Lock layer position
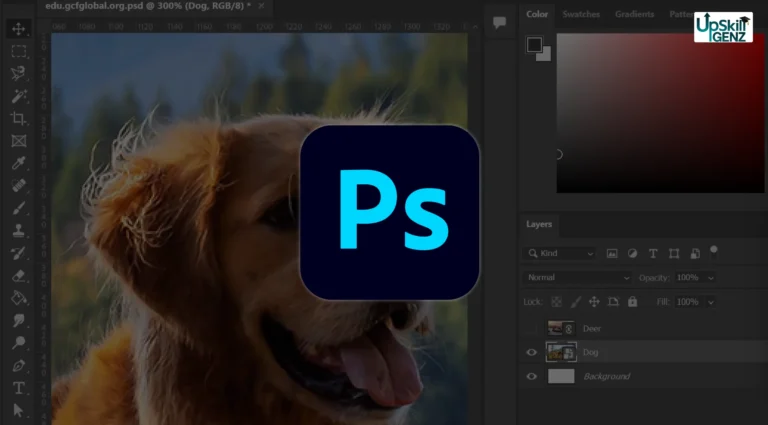 (594, 302)
